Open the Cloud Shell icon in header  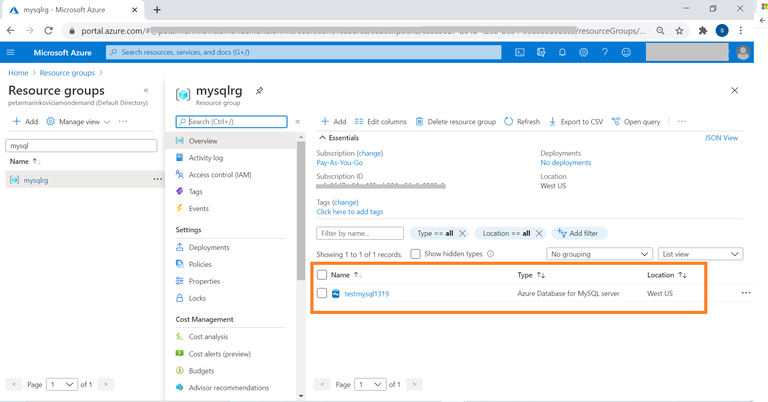pyautogui.click(x=520, y=52)
